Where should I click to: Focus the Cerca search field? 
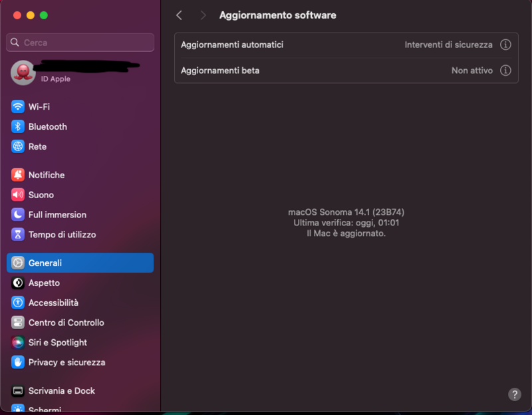coord(80,43)
